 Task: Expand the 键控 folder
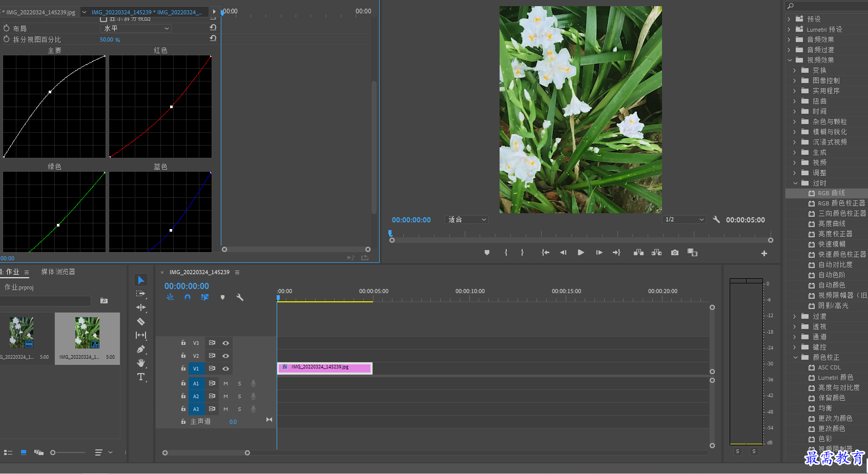pyautogui.click(x=795, y=347)
